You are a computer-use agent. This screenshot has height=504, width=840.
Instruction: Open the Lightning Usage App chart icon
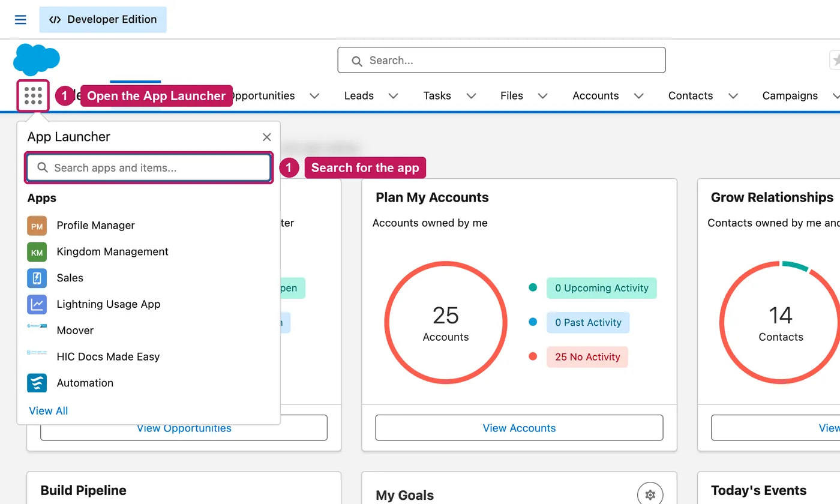(37, 304)
